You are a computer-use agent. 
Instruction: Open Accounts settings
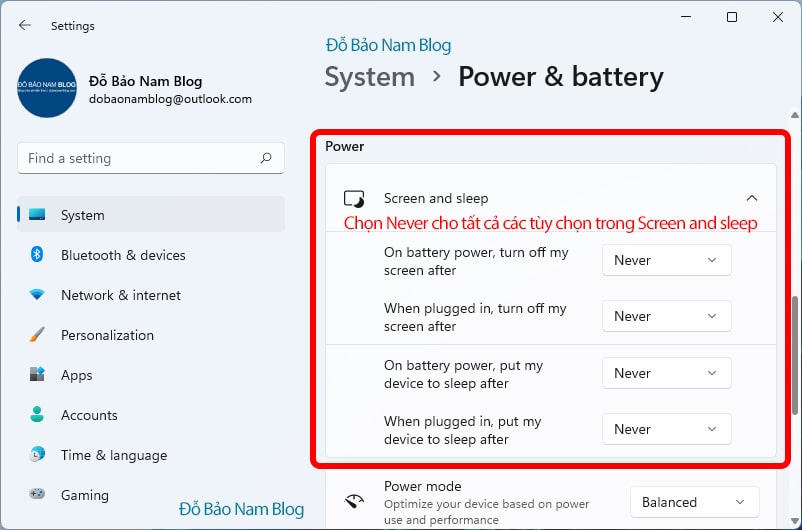tap(151, 414)
